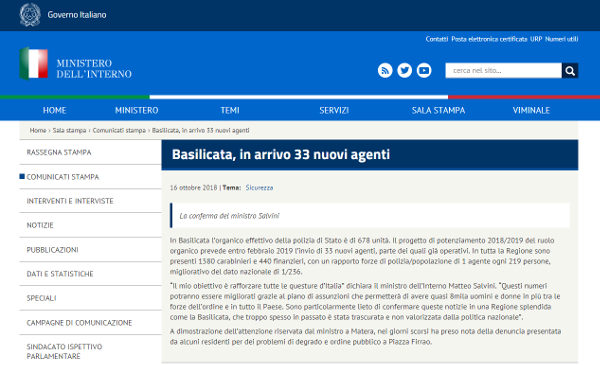Open Numeri utili link

[561, 39]
